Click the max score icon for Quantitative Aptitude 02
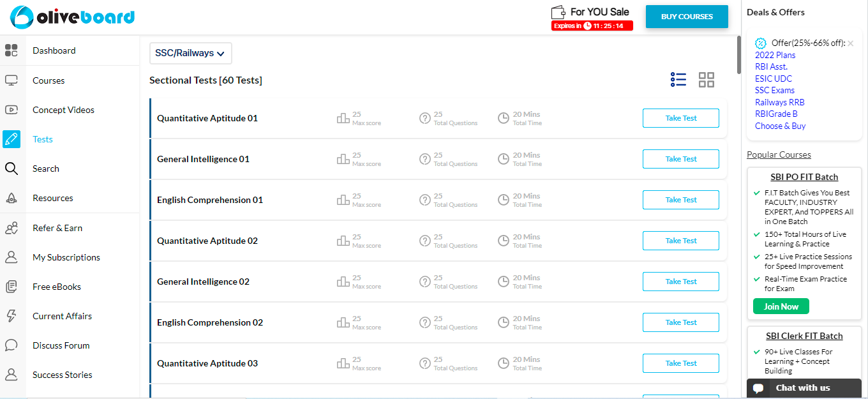 [x=343, y=241]
